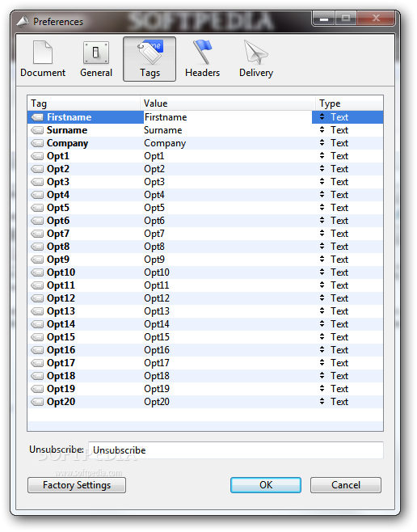
Task: Close the Preferences window
Action: point(376,19)
